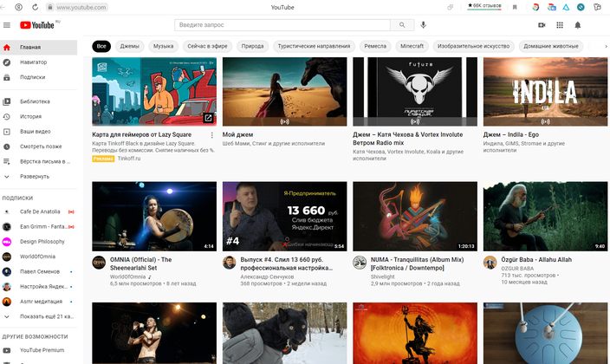Open the Карта для геймеров ad title
Screen dimensions: 610x364
coord(141,134)
